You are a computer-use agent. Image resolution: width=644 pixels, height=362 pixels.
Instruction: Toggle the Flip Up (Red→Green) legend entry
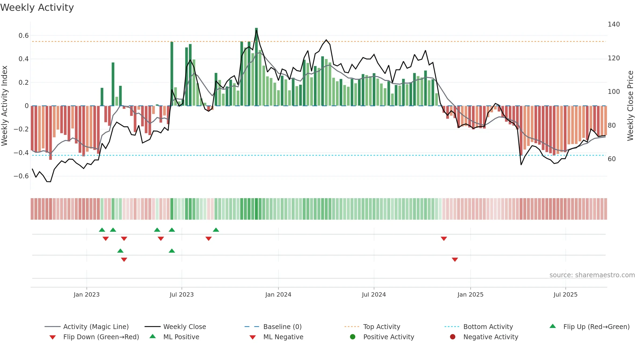590,327
